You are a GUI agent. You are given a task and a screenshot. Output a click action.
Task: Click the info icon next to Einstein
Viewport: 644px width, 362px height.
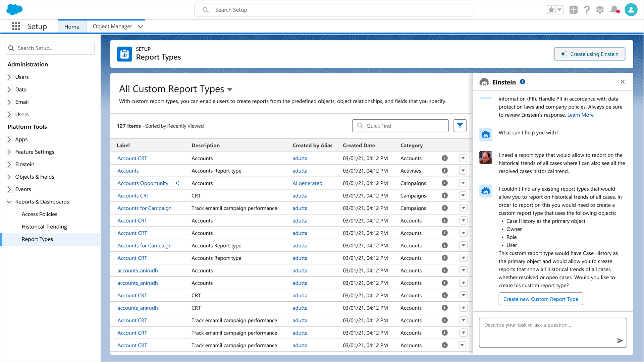522,82
